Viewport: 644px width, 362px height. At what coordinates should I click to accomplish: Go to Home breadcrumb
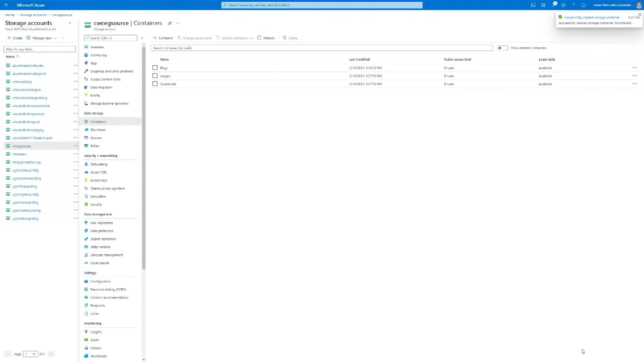coord(10,15)
